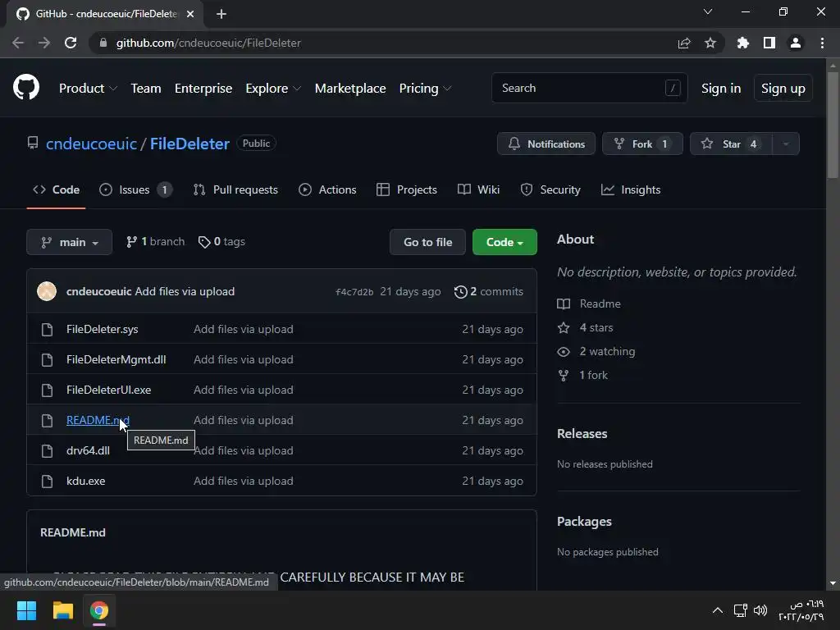840x630 pixels.
Task: Fork the repository with Fork button
Action: 642,144
